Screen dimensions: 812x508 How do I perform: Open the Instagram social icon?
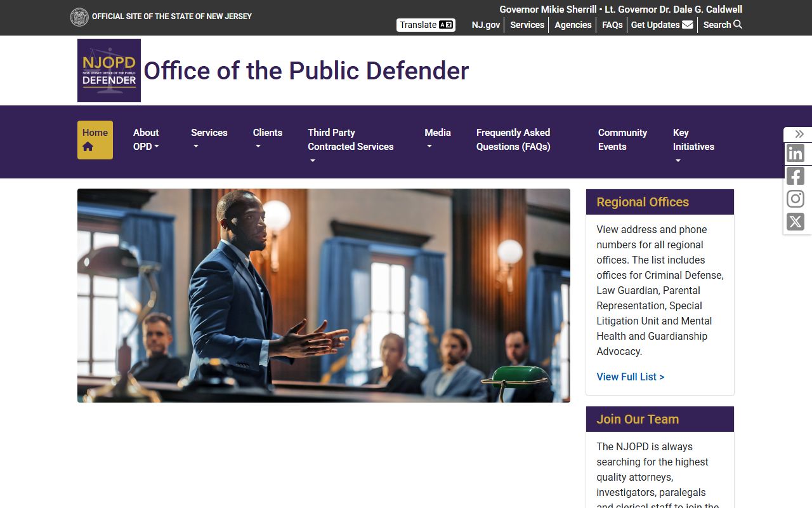(796, 199)
